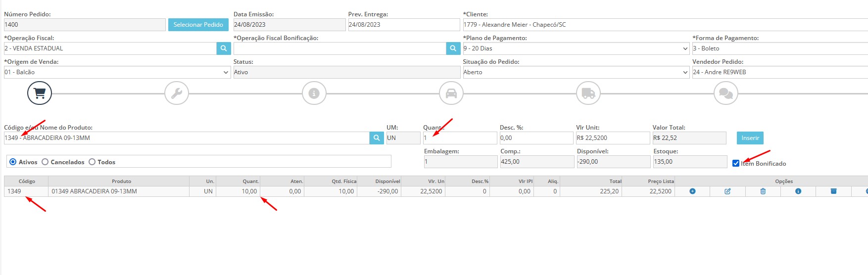Go to the wrench services step
This screenshot has width=868, height=275.
click(x=177, y=93)
